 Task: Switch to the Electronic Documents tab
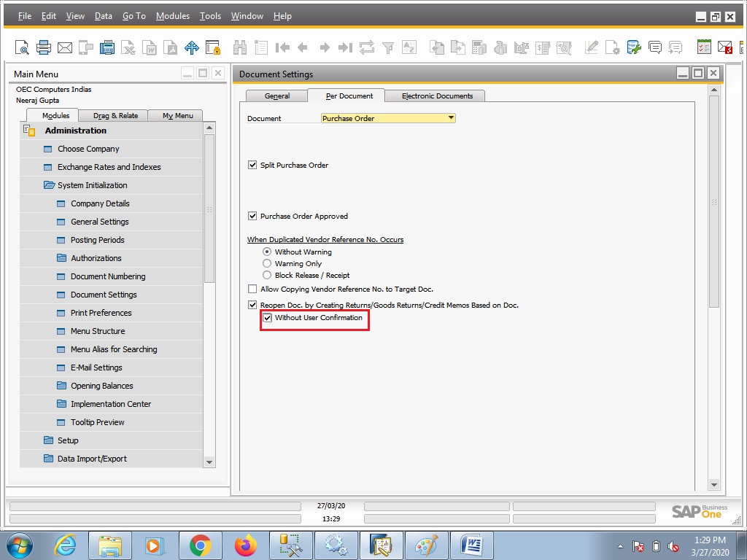[x=434, y=96]
